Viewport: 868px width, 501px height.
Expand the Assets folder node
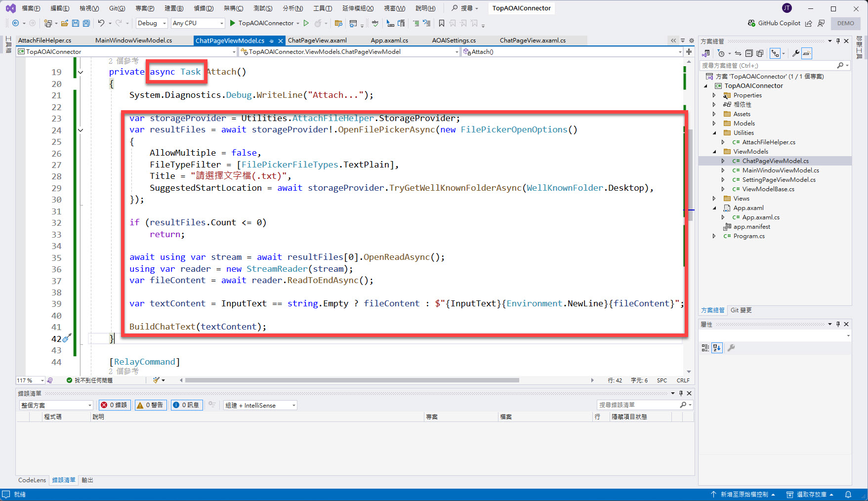coord(714,114)
